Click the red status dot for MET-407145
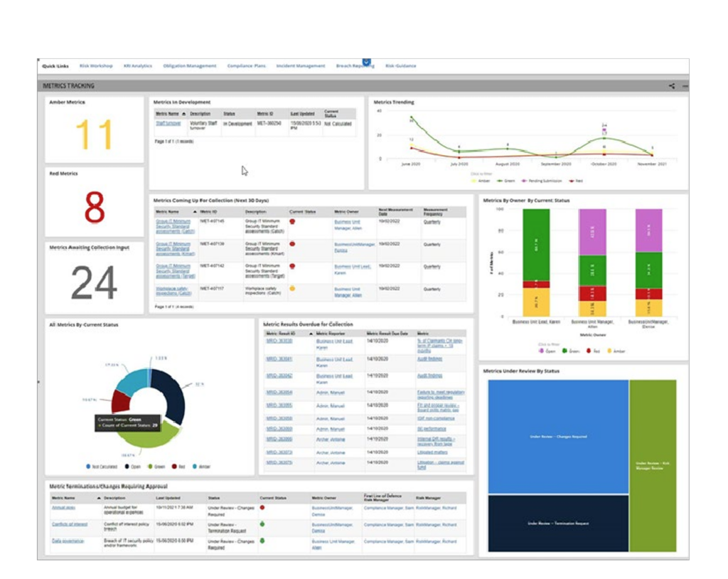 (x=292, y=222)
